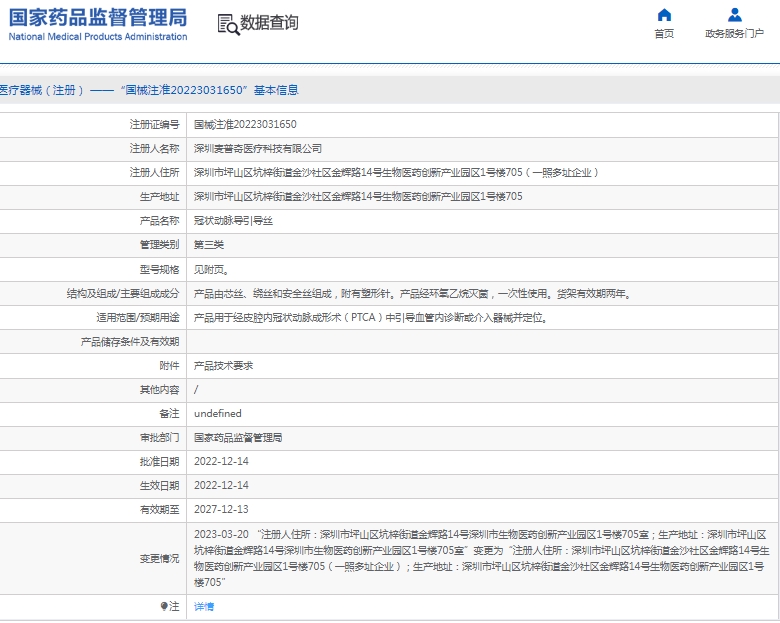
Task: Click the 数据查询 heading text
Action: pos(270,23)
